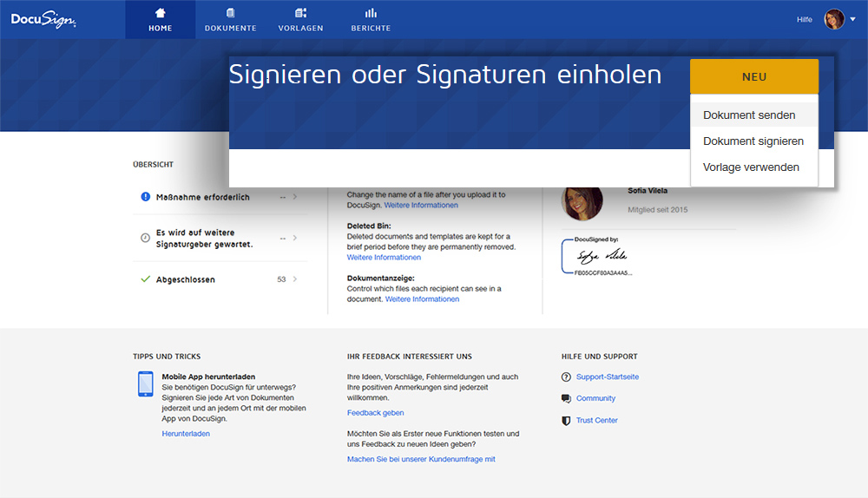Open the Feedback geben link
Image resolution: width=868 pixels, height=498 pixels.
point(375,413)
